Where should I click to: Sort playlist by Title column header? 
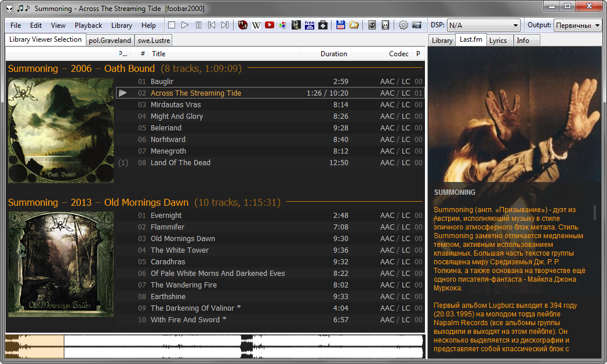224,54
